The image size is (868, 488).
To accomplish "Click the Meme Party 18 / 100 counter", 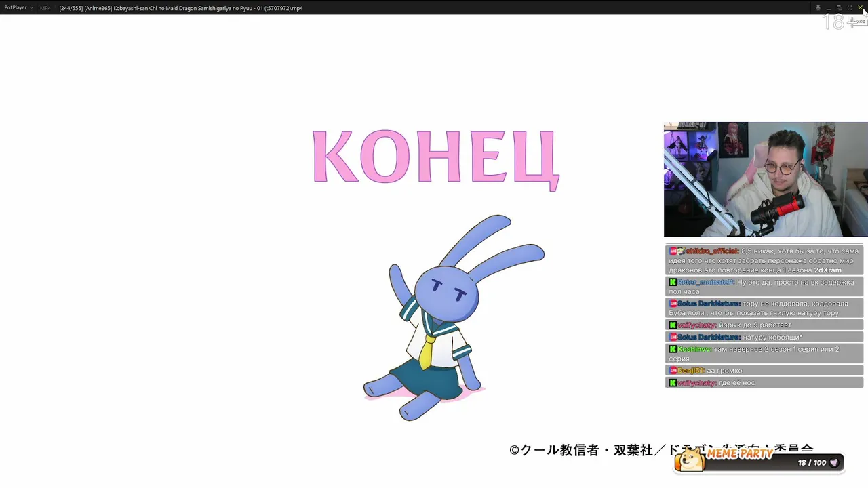I will click(812, 463).
